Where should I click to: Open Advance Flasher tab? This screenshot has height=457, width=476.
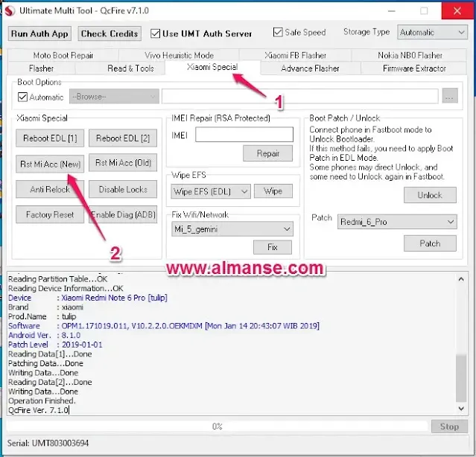(310, 68)
